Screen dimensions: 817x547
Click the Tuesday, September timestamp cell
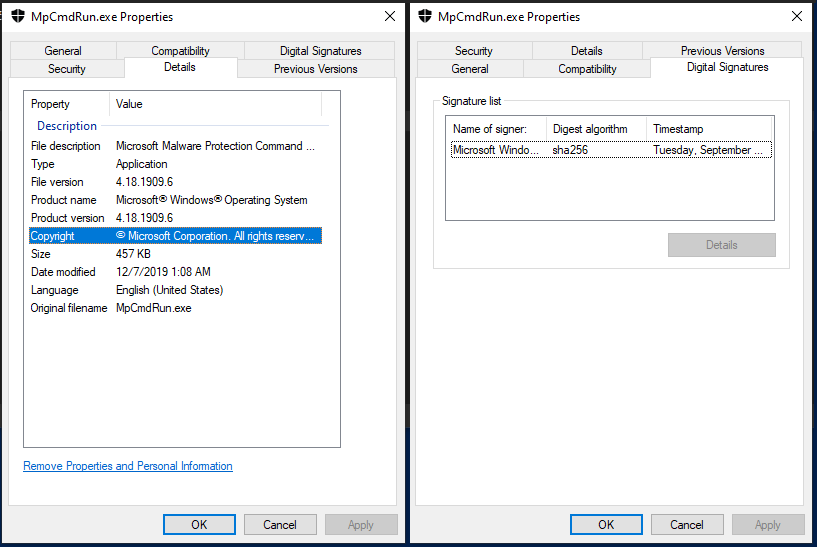coord(708,150)
